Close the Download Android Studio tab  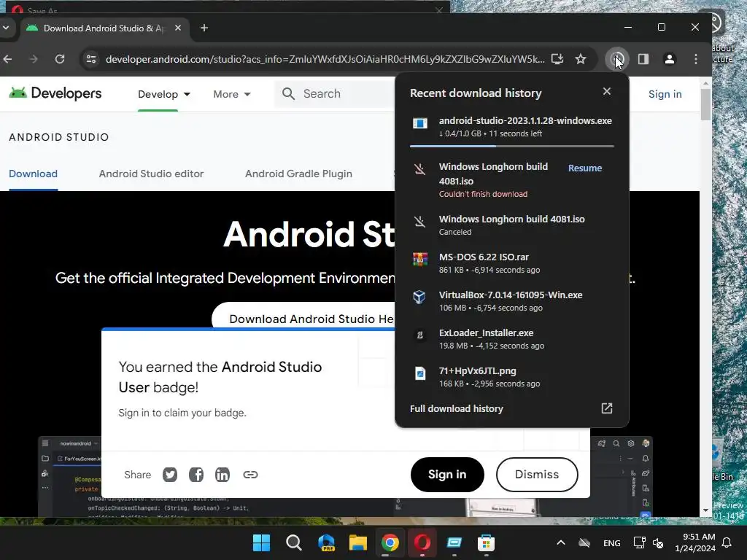point(178,28)
